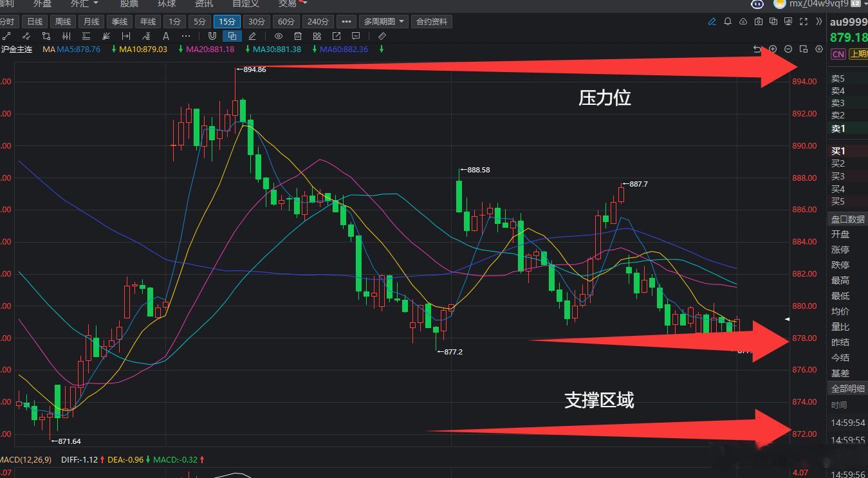Switch to 年线 yearly period
This screenshot has width=868, height=478.
pyautogui.click(x=148, y=21)
